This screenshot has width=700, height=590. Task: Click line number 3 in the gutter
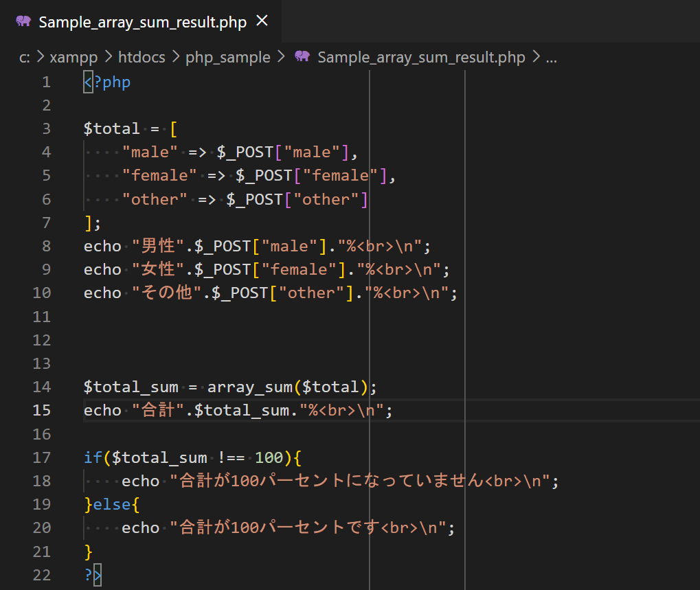tap(47, 129)
